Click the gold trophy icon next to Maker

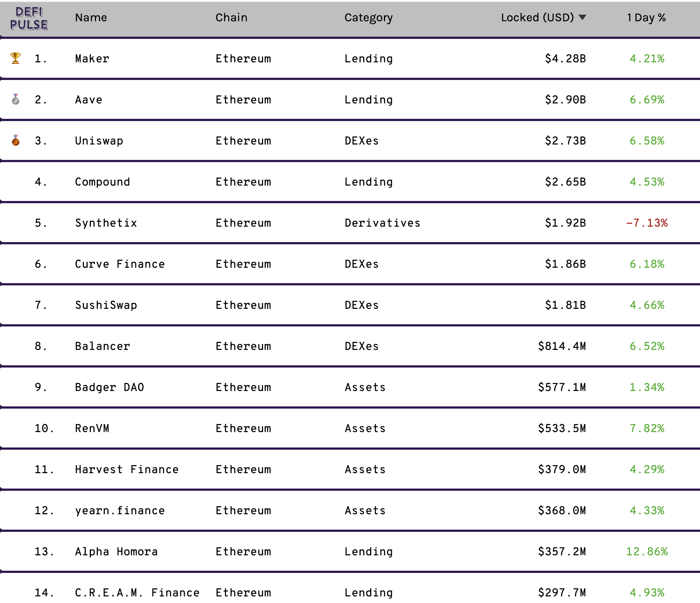pyautogui.click(x=15, y=58)
